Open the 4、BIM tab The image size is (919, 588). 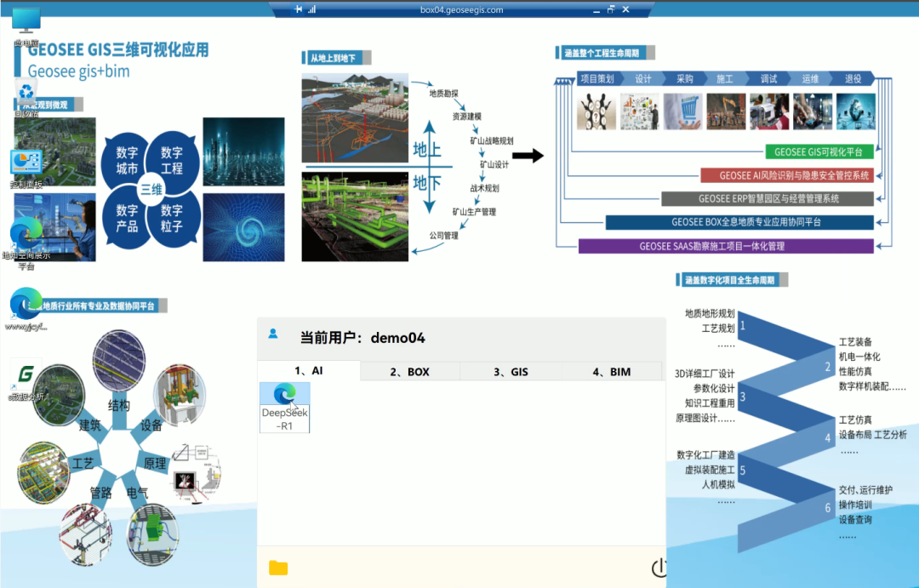click(610, 372)
